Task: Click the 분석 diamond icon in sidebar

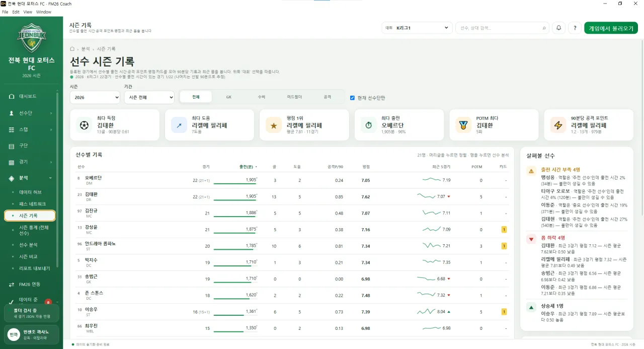Action: 12,178
